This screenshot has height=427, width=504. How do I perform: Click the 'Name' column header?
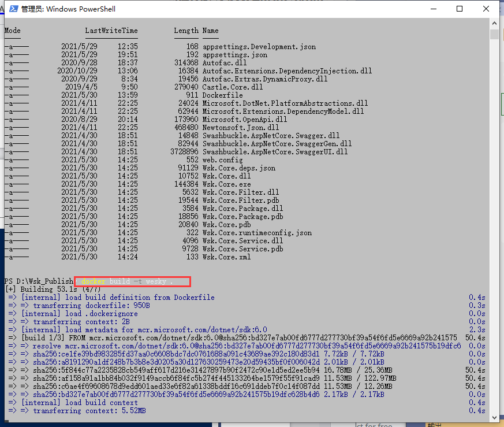click(x=211, y=31)
